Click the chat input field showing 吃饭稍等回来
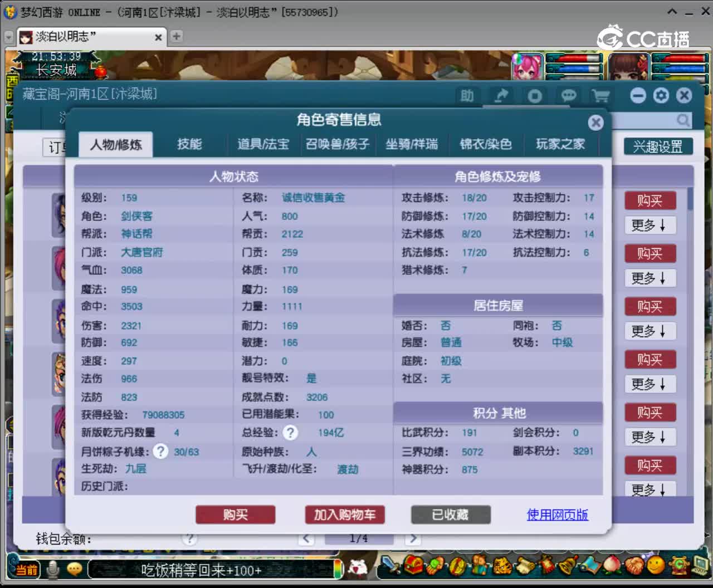Image resolution: width=713 pixels, height=588 pixels. pyautogui.click(x=212, y=570)
